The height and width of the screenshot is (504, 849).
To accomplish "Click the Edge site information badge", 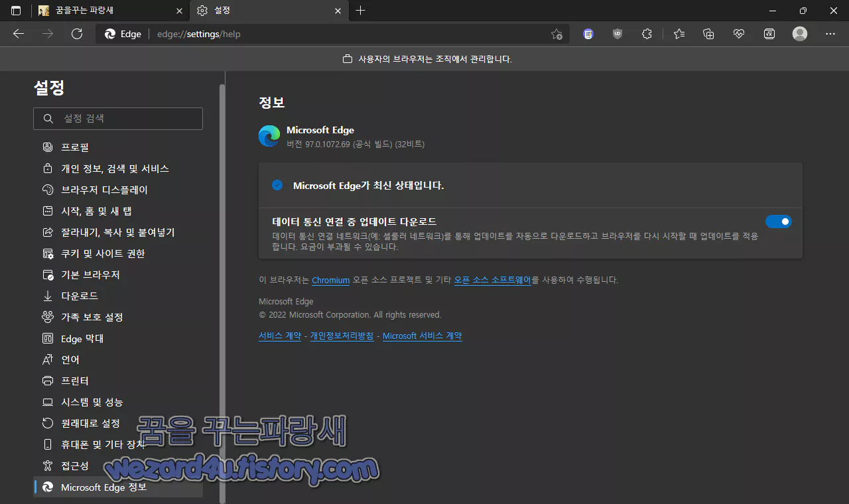I will (123, 34).
